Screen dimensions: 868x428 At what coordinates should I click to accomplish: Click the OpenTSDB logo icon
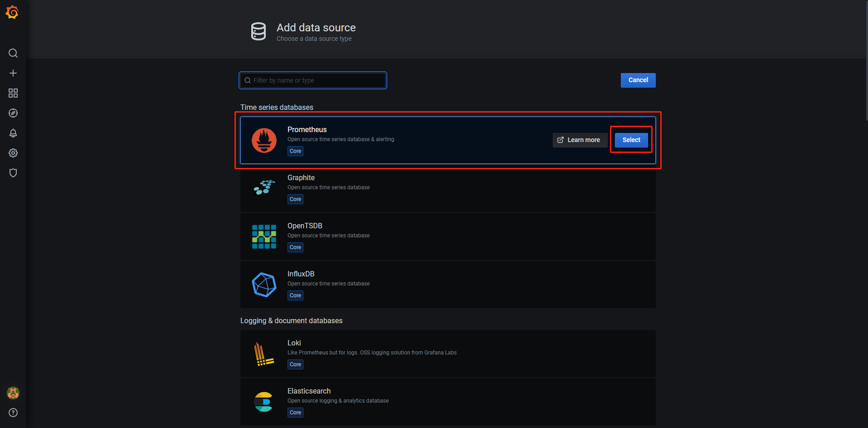pyautogui.click(x=264, y=236)
